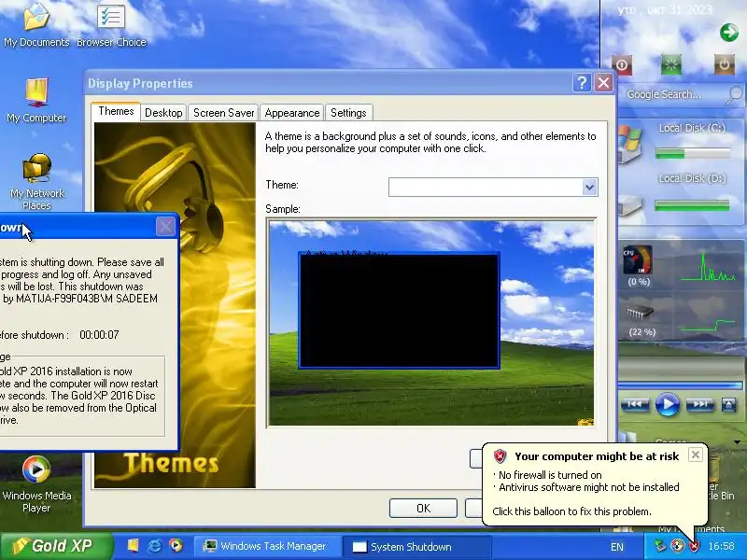
Task: Click the green arrow sidebar icon
Action: (729, 33)
